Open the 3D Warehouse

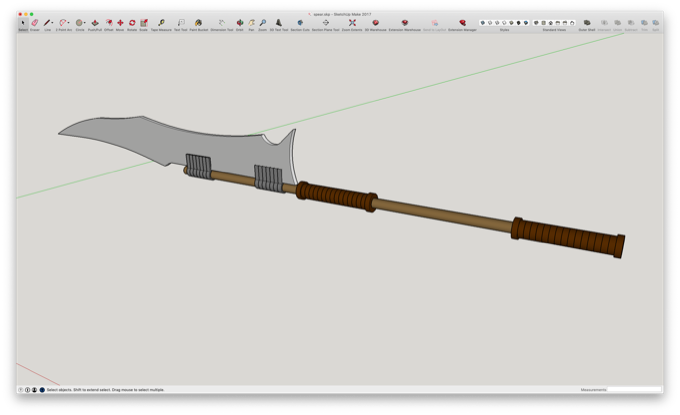point(376,23)
